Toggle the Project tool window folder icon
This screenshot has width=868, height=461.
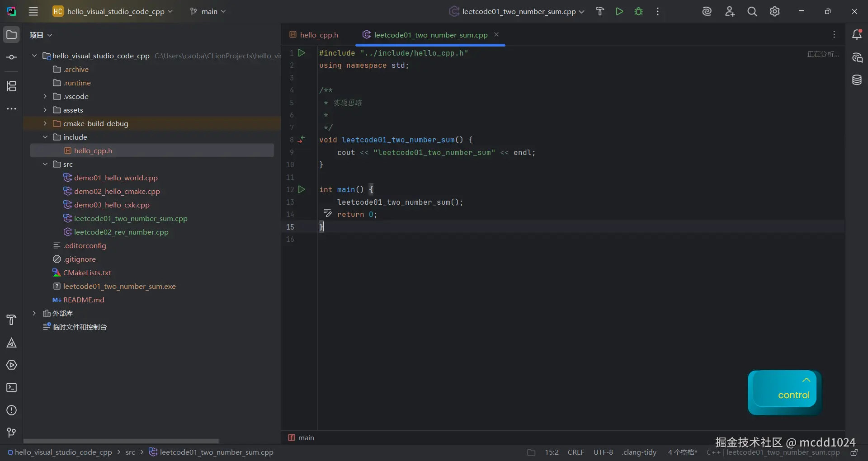point(12,35)
